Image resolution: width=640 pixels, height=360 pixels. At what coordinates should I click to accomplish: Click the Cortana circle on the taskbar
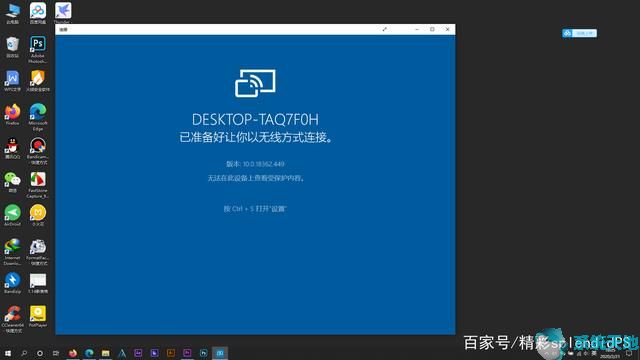tap(40, 353)
